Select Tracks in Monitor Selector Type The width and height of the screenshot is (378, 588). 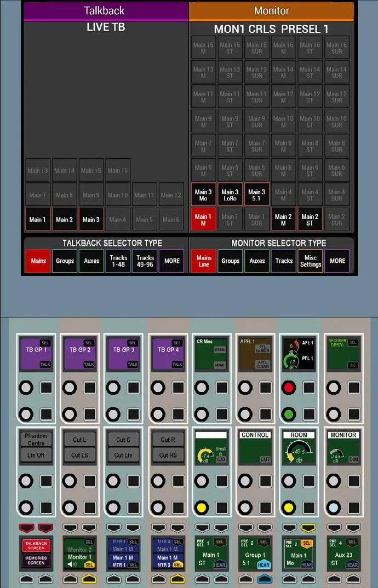284,261
